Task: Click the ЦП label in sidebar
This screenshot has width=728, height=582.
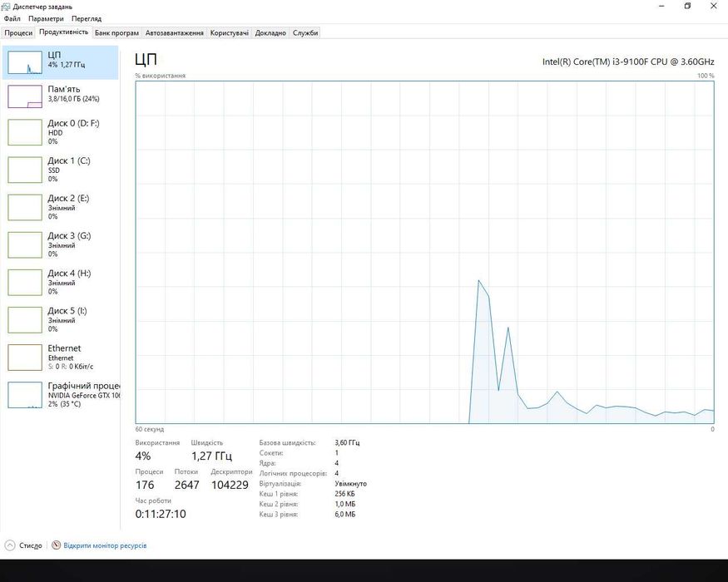Action: [x=54, y=55]
